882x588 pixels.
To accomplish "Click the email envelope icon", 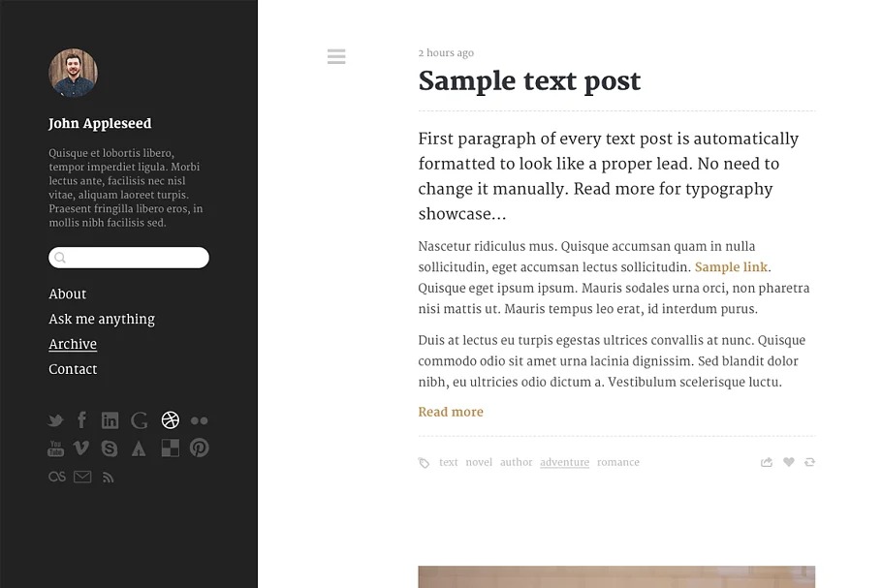I will click(82, 477).
